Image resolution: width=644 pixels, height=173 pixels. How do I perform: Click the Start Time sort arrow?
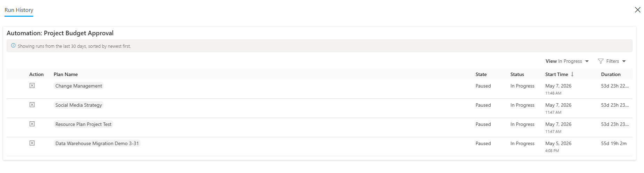[x=572, y=74]
